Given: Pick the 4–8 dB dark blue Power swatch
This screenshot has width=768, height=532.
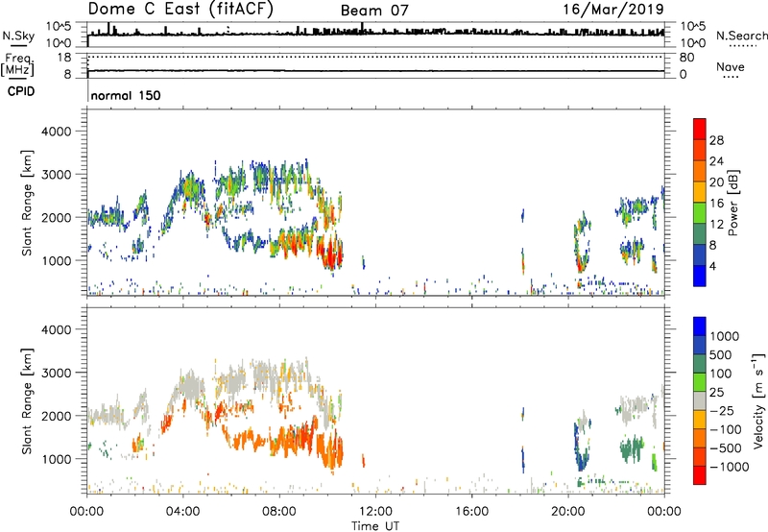Looking at the screenshot, I should pyautogui.click(x=700, y=255).
